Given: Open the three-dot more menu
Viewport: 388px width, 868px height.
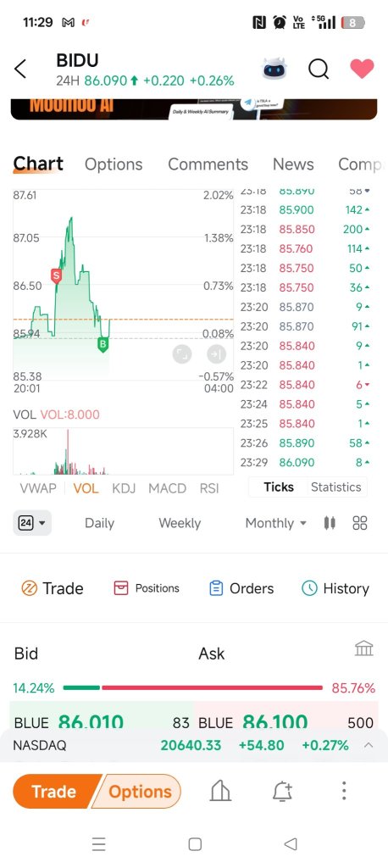Looking at the screenshot, I should 344,791.
